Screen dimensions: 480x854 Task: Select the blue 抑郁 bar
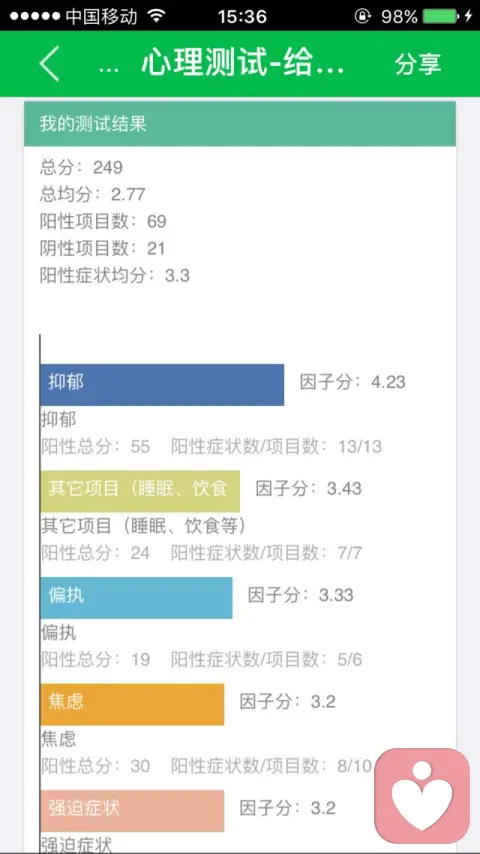click(162, 385)
